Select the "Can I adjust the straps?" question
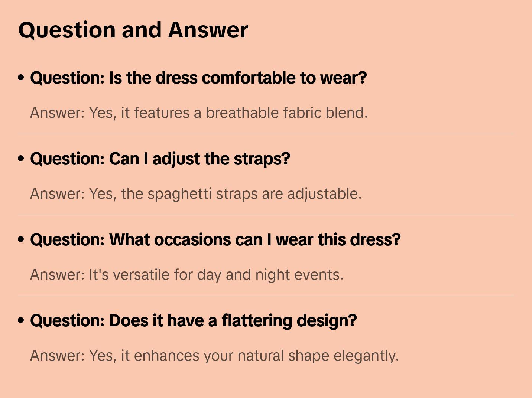This screenshot has width=532, height=398. click(160, 159)
